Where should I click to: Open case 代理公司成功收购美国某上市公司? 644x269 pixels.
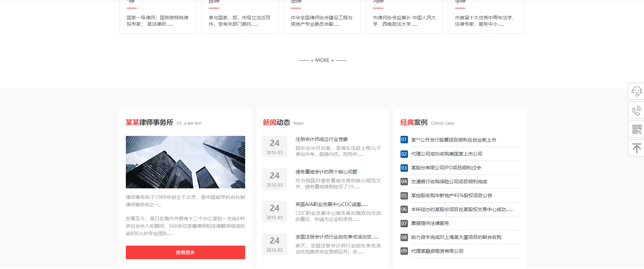tap(447, 154)
